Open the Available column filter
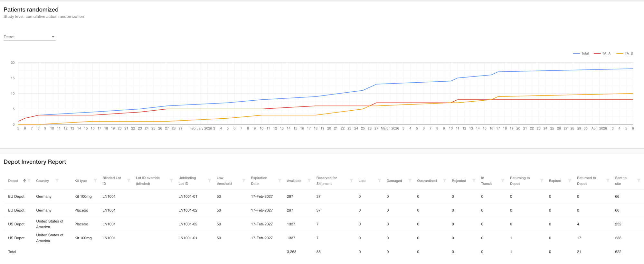 pos(309,181)
